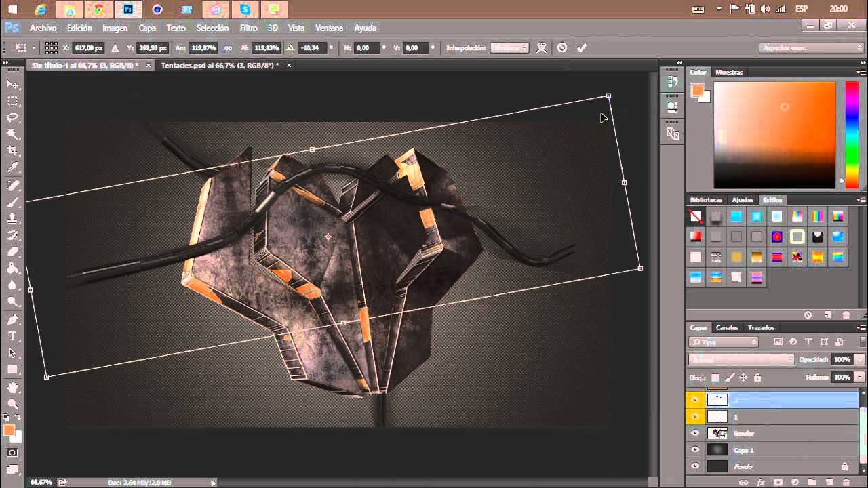Click the foreground color swatch in toolbar
The image size is (868, 488).
click(9, 430)
